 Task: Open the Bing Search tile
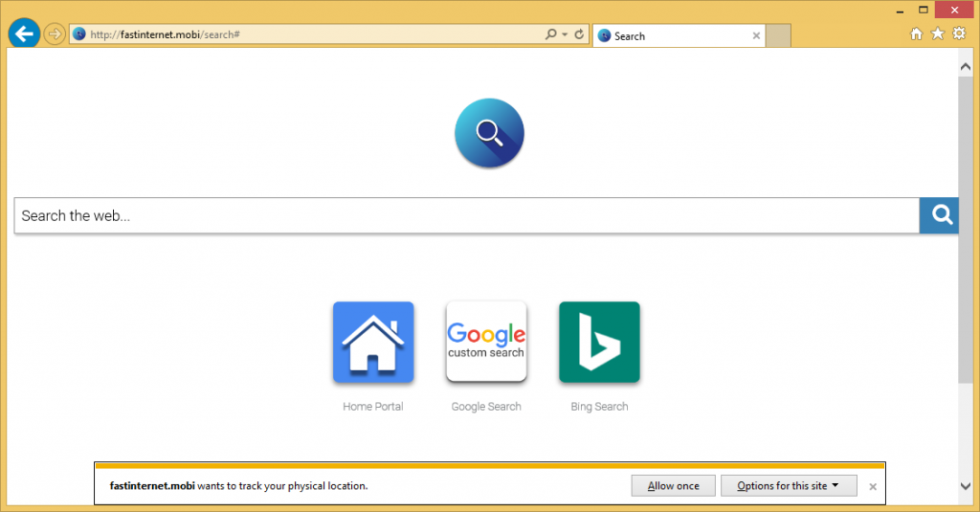tap(599, 343)
